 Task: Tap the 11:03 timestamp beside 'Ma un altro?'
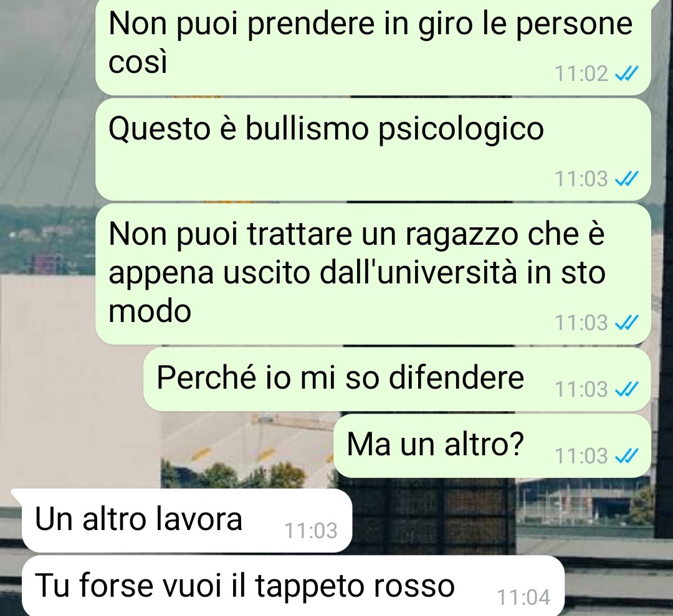[581, 456]
